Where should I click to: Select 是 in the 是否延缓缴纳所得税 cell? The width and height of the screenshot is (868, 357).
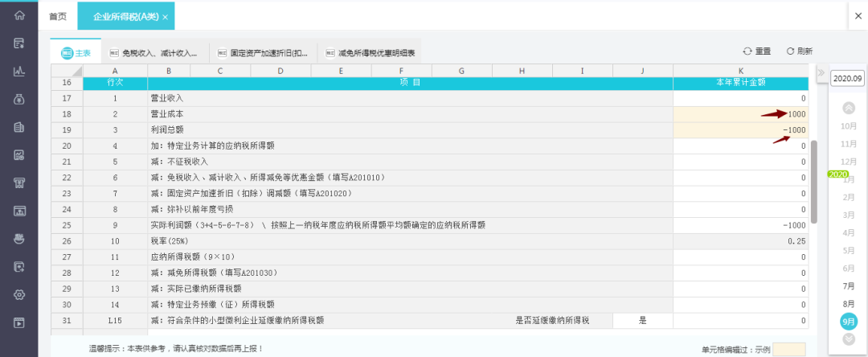[642, 320]
